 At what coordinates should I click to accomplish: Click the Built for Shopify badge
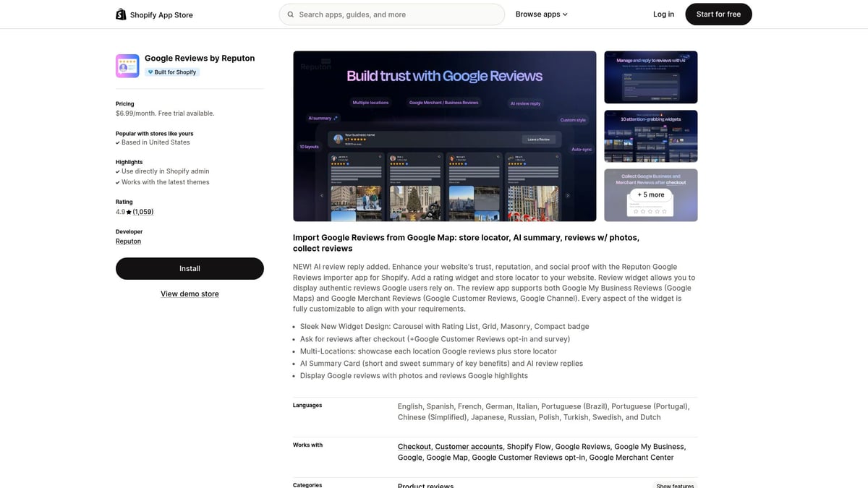(172, 72)
